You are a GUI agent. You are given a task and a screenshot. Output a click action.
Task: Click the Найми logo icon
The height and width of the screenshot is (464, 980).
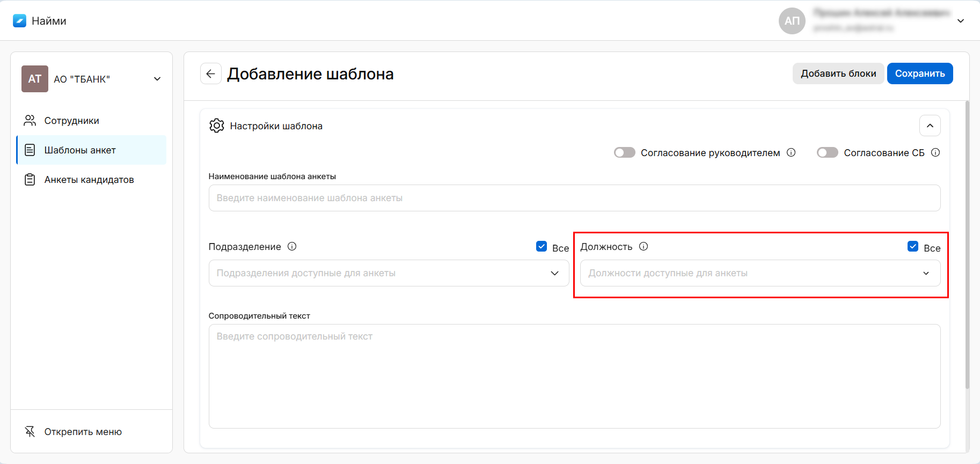19,21
